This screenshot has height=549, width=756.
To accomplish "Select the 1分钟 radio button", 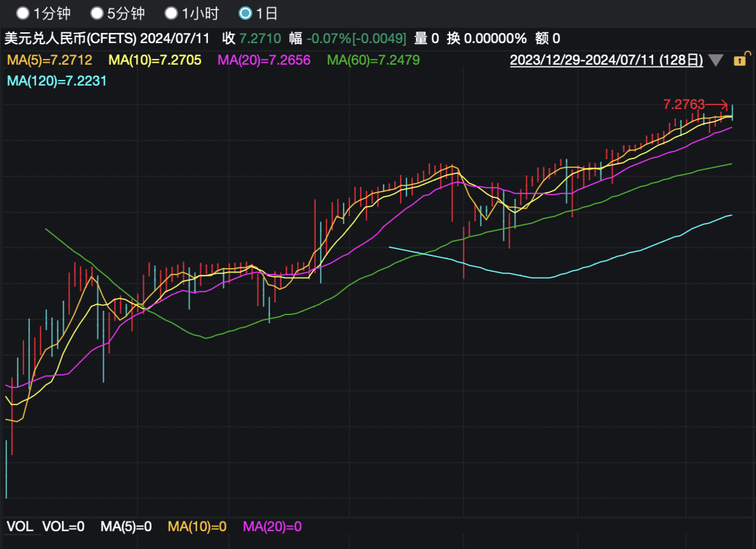I will point(23,13).
